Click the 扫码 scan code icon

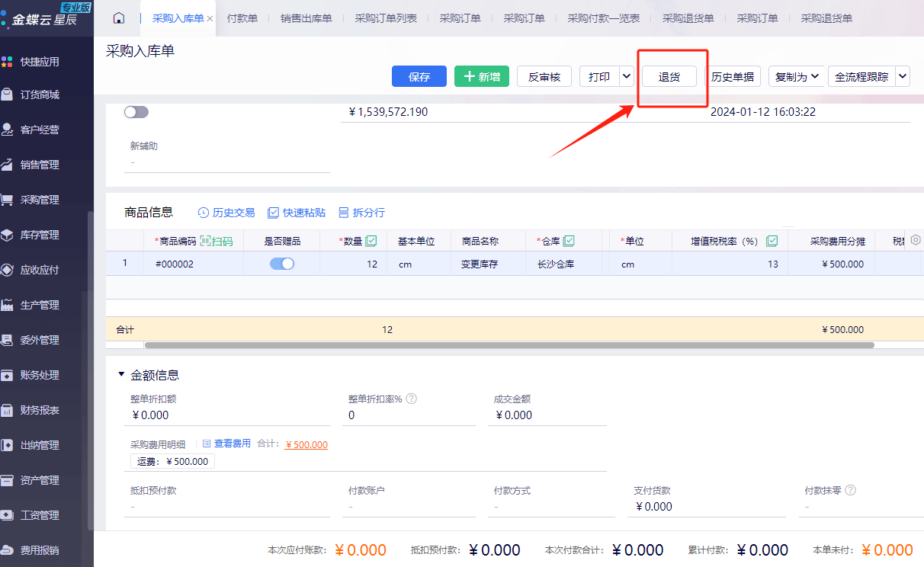point(206,241)
